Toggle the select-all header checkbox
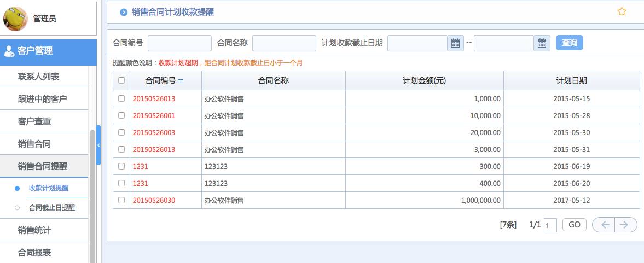The image size is (644, 263). click(x=121, y=80)
